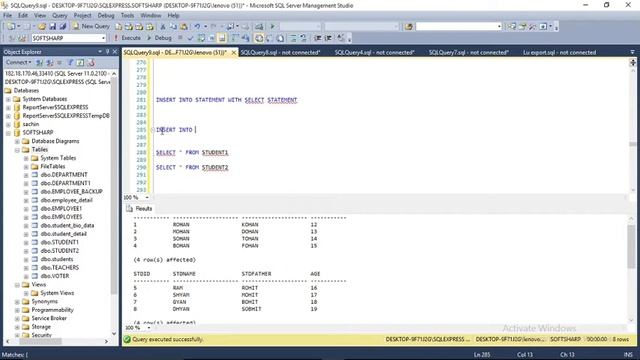Open editor zoom 100 % dropdown

(147, 198)
